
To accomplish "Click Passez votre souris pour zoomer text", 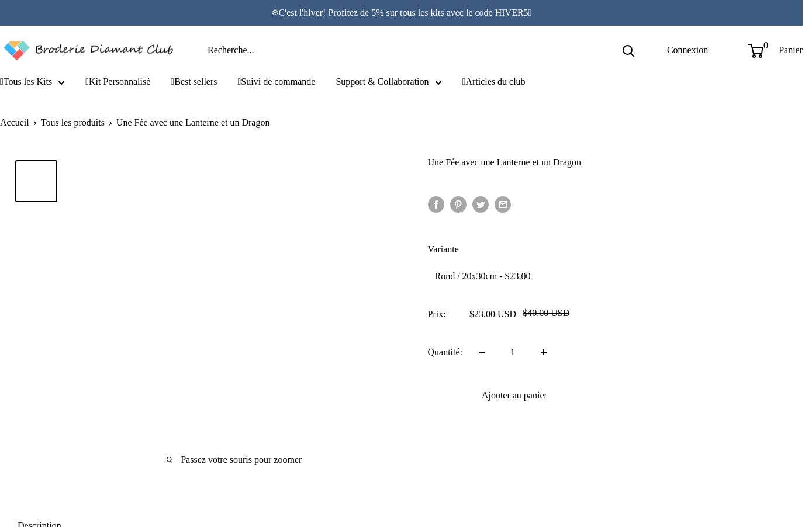I will pyautogui.click(x=241, y=460).
